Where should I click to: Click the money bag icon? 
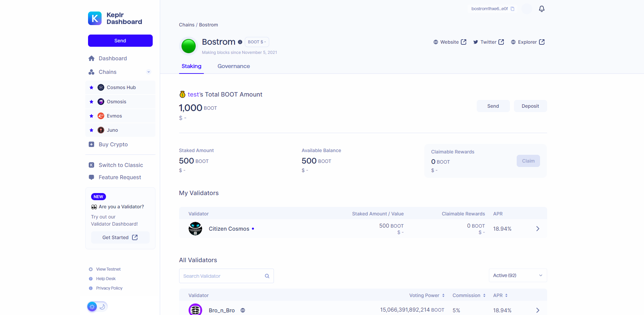click(183, 94)
